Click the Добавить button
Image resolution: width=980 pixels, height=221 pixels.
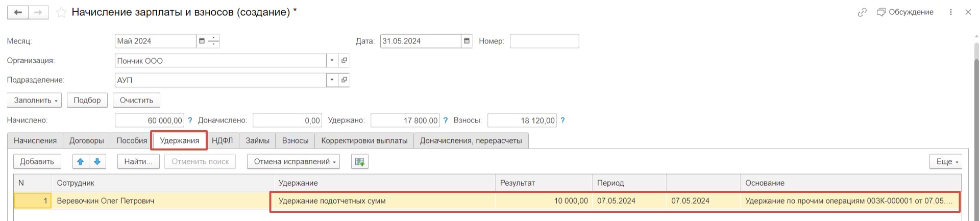pos(37,161)
